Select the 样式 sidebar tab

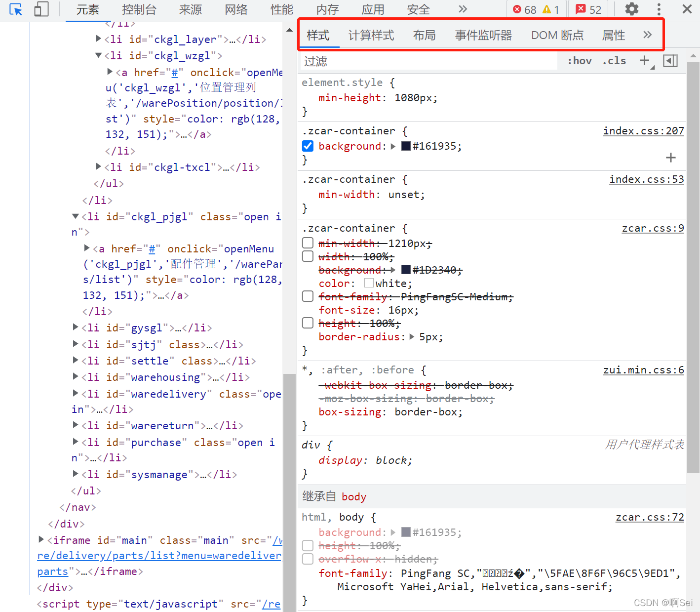click(318, 35)
